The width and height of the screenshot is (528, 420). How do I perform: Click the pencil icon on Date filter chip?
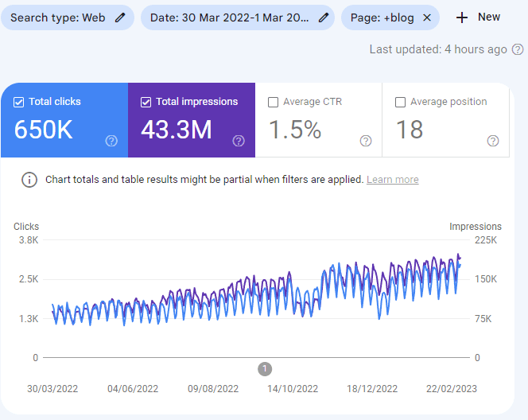click(x=324, y=17)
